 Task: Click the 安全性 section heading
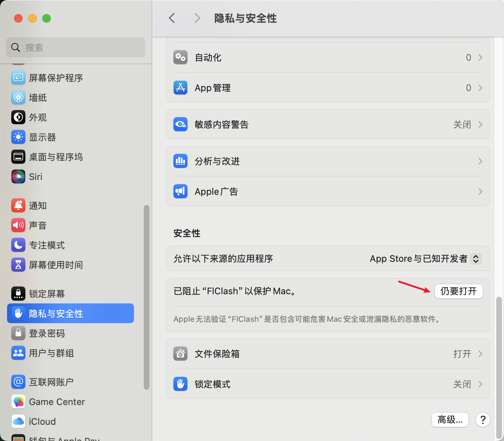[187, 233]
